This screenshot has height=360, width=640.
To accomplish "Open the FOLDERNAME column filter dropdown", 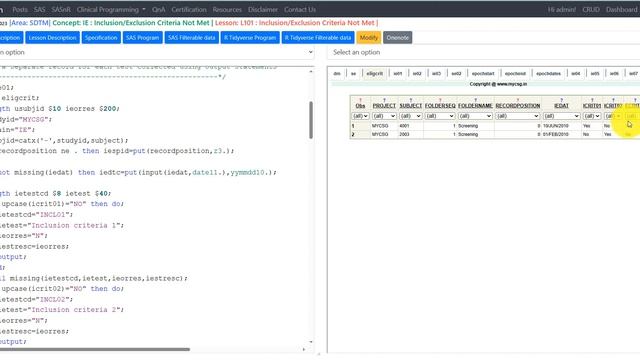I will coord(475,116).
